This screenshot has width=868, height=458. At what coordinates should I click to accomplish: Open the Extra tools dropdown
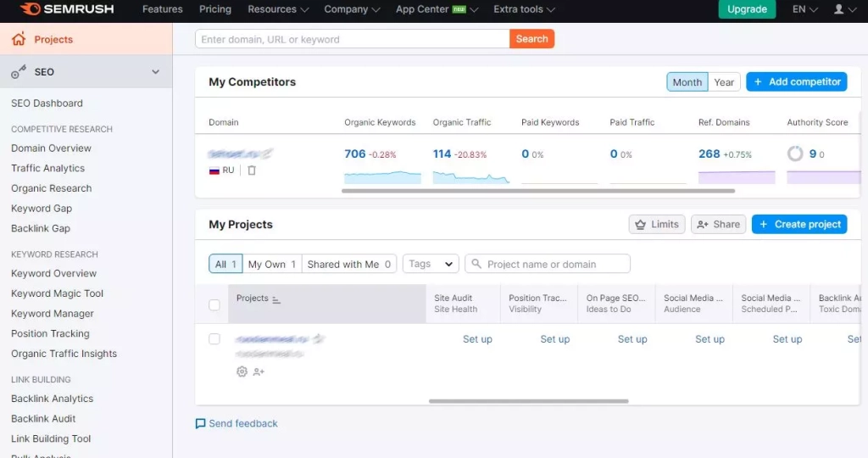coord(524,8)
